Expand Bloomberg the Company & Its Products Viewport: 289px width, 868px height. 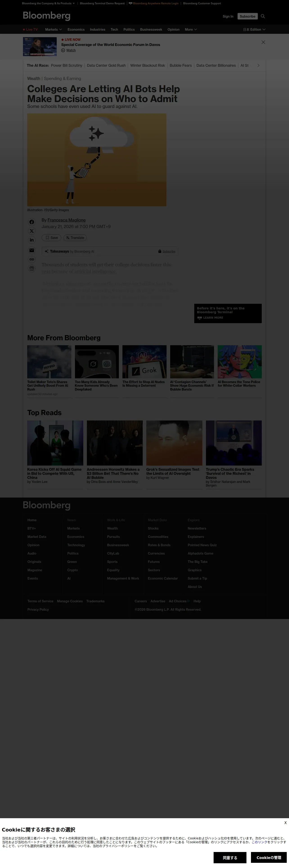(48, 3)
